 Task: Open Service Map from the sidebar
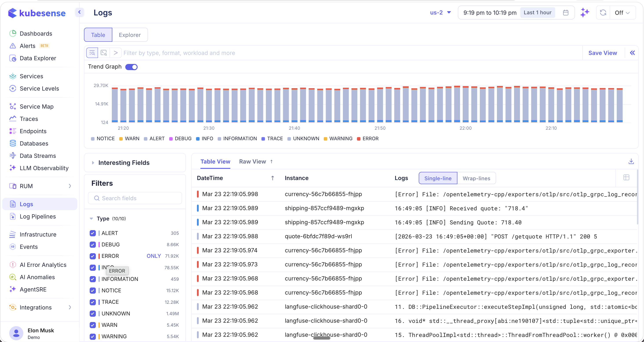(x=36, y=107)
